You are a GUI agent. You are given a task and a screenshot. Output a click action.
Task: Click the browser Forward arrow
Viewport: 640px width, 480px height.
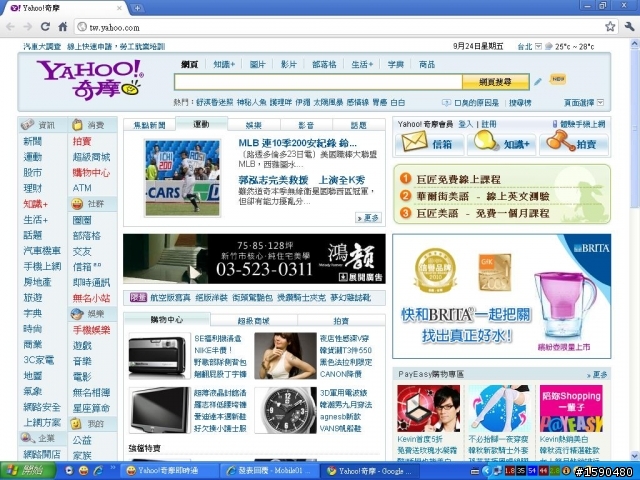click(x=27, y=27)
